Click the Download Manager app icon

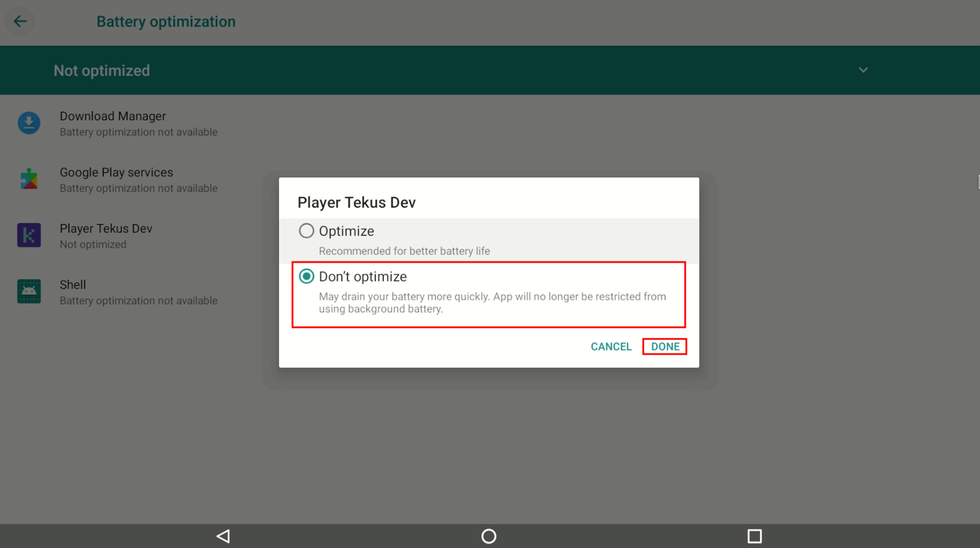29,123
